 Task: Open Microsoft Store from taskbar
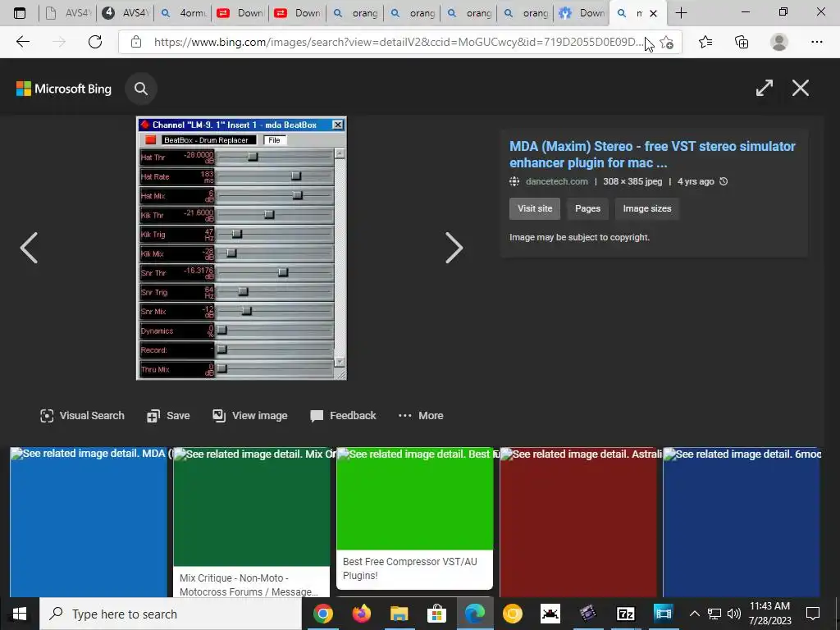[x=436, y=614]
